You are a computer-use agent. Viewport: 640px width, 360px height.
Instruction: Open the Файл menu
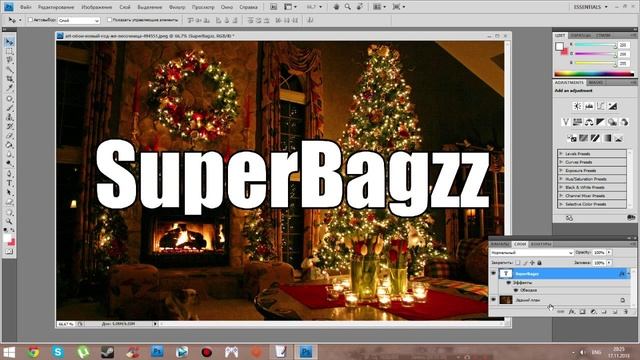tap(25, 7)
